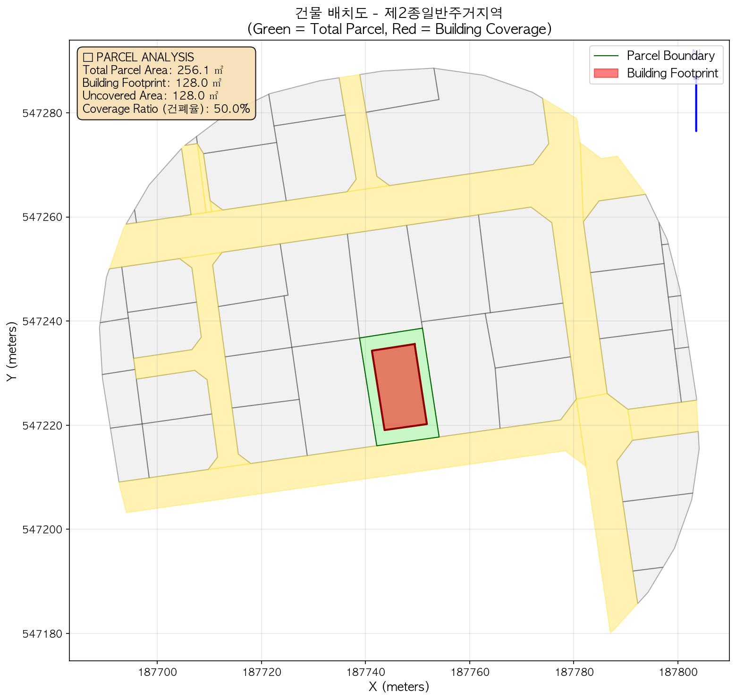Viewport: 736px width, 700px height.
Task: Select the Building Footprint legend label
Action: click(x=672, y=73)
